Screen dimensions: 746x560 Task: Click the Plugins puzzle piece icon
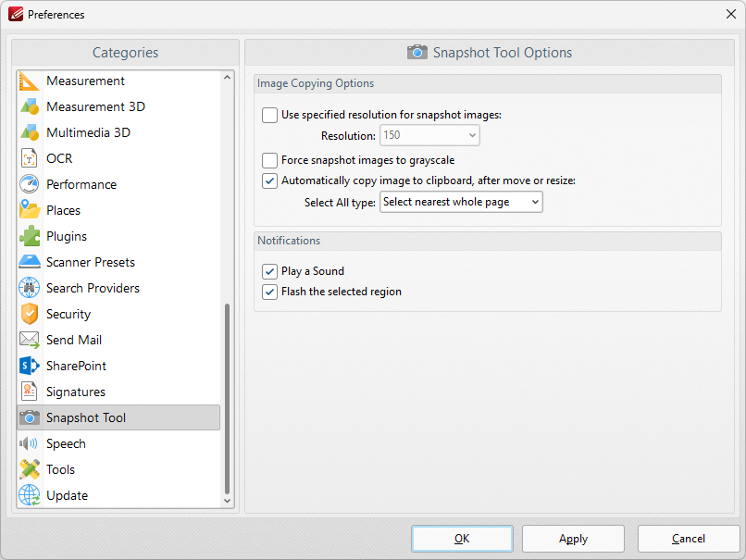point(30,236)
